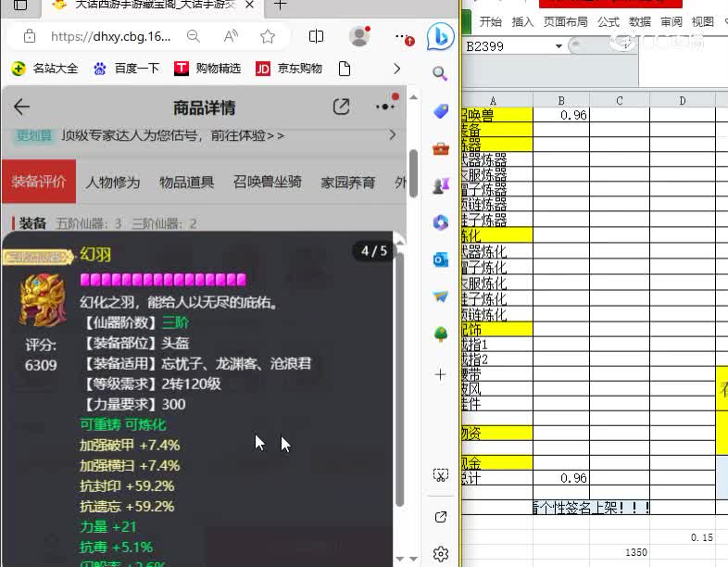Open the 名站大全 bookmark

click(44, 69)
